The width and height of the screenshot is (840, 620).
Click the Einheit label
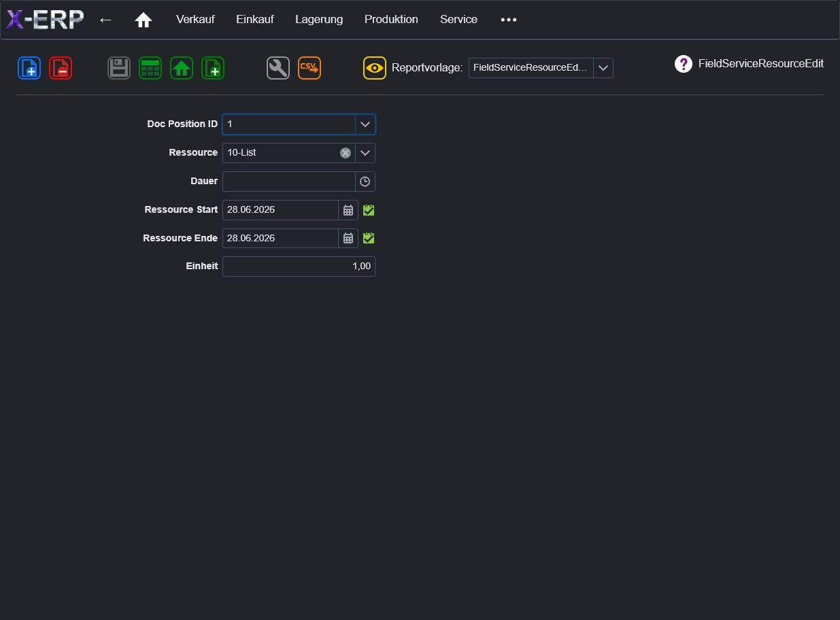(x=202, y=266)
